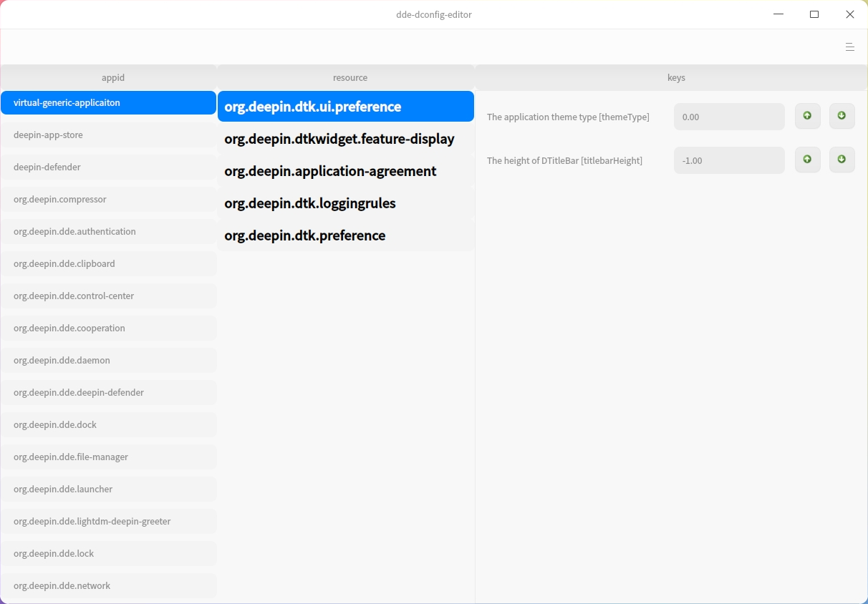This screenshot has height=604, width=868.
Task: Click 'The height of DTitleBar [titlebarHeight]' label
Action: (564, 160)
